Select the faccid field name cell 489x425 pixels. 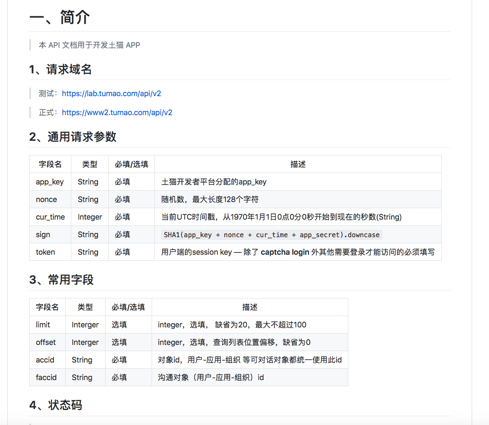47,377
